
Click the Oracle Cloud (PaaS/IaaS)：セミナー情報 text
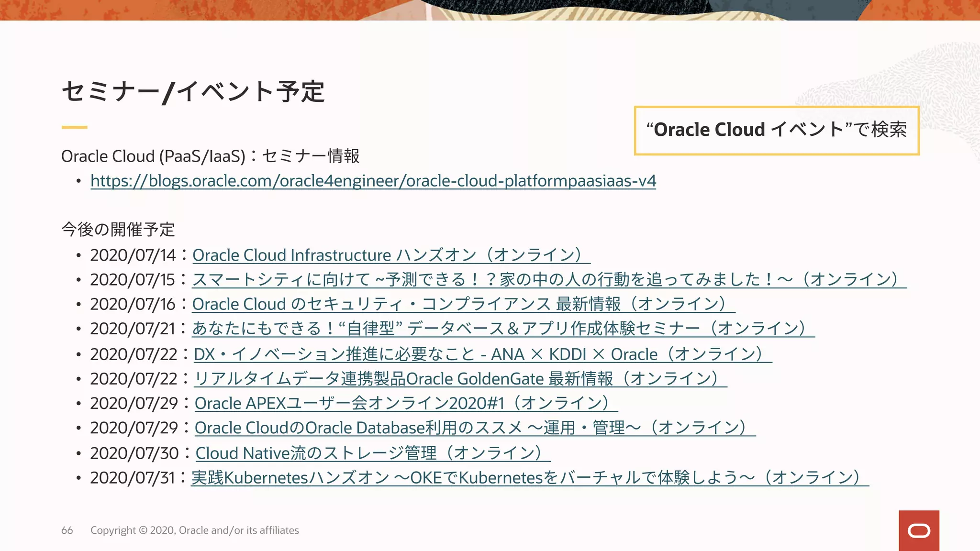[x=211, y=156]
